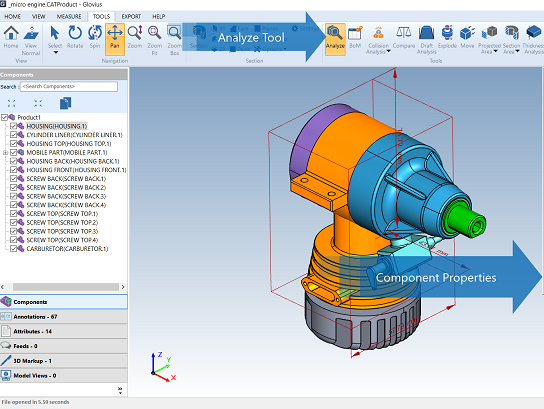Open Model Views - 0 panel
Image resolution: width=544 pixels, height=409 pixels.
pyautogui.click(x=64, y=376)
